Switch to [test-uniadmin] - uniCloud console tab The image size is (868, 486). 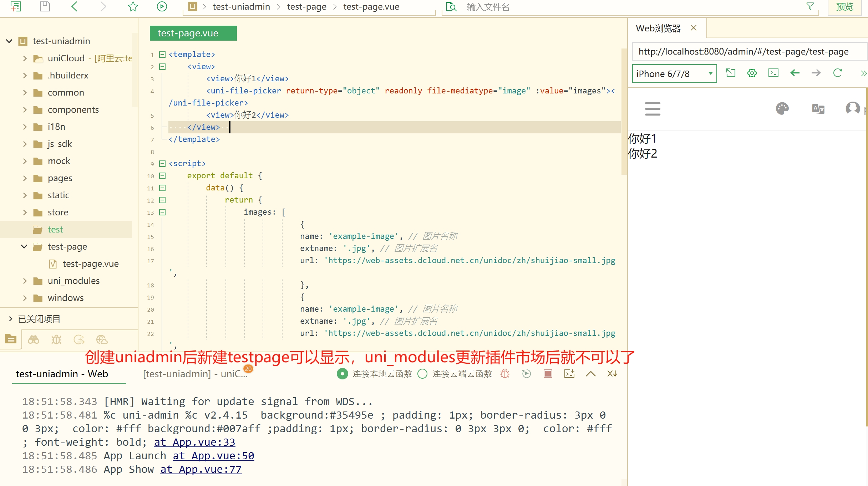195,374
